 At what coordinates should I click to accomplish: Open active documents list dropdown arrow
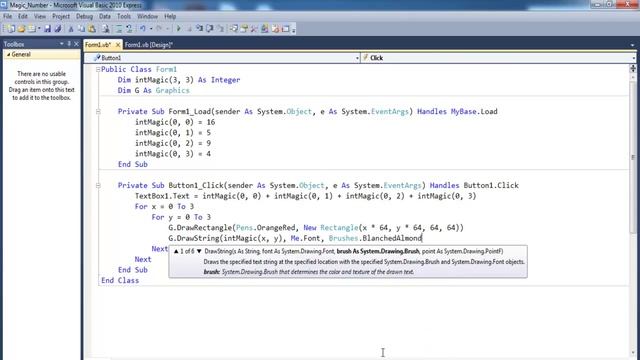point(632,45)
